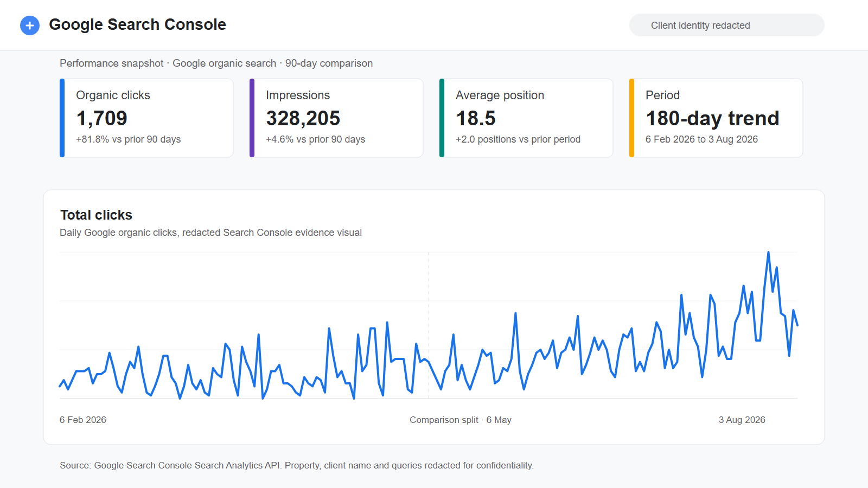Click '+2.0 positions vs prior period' text
The image size is (868, 488).
(x=518, y=139)
